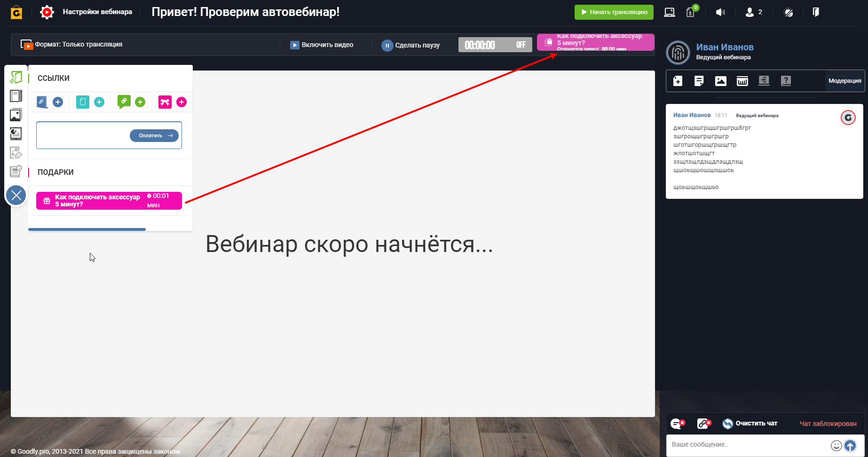
Task: Open the Модерация tab
Action: click(x=844, y=81)
